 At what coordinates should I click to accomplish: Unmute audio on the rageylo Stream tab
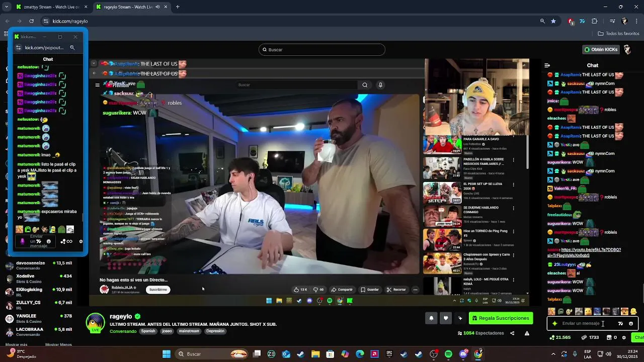158,7
